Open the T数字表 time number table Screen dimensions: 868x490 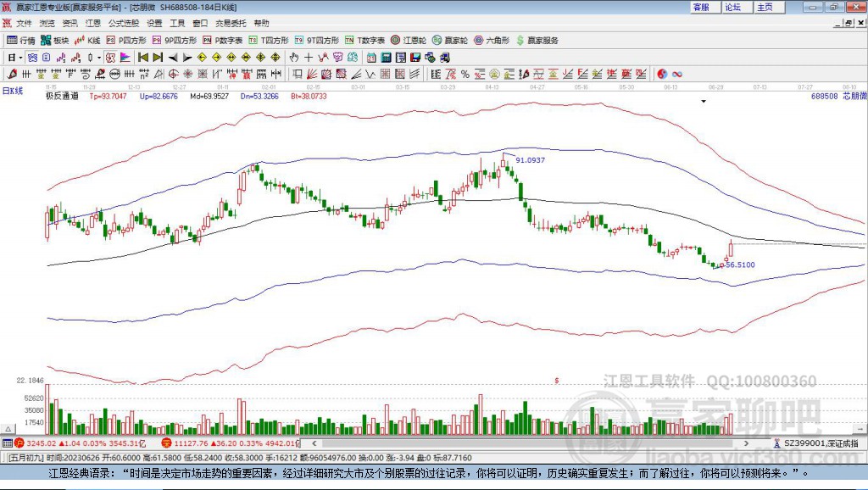click(x=364, y=41)
